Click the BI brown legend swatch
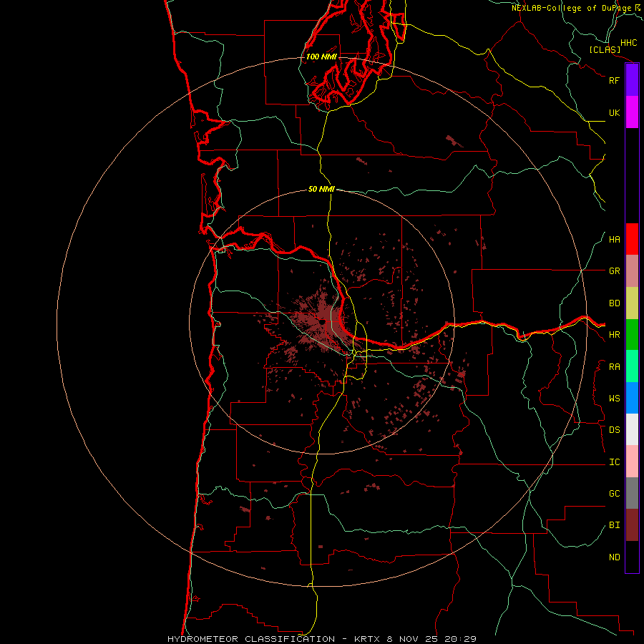This screenshot has height=644, width=644. point(632,525)
